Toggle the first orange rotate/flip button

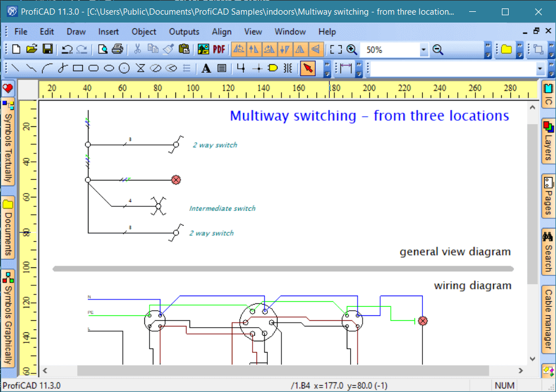pyautogui.click(x=239, y=50)
